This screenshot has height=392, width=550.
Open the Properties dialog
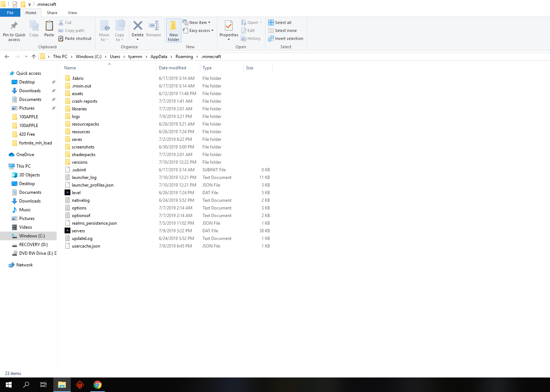pyautogui.click(x=229, y=30)
